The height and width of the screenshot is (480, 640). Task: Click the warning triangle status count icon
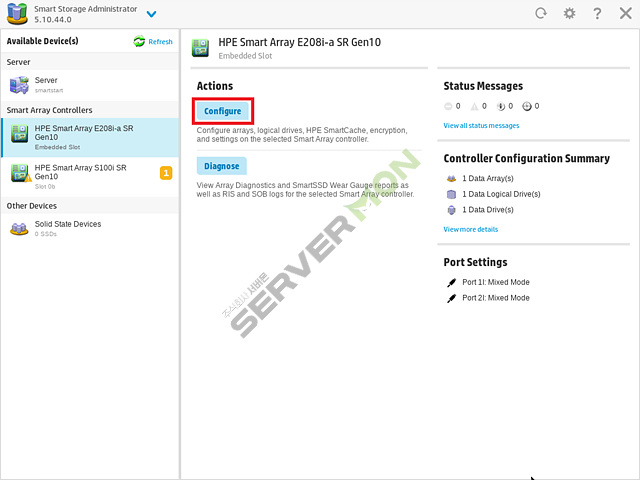coord(474,107)
